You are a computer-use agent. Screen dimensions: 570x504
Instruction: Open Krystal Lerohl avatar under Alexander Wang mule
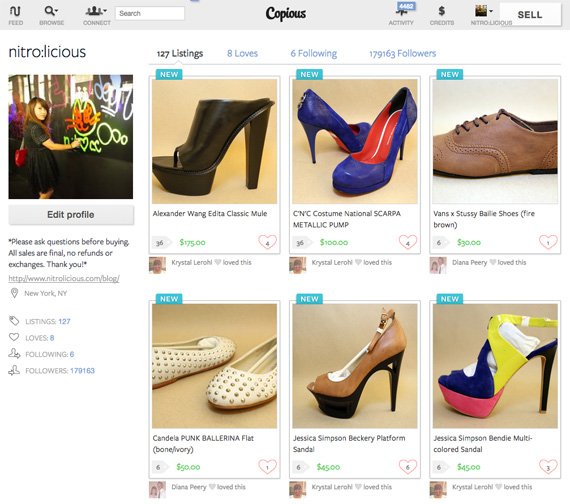[x=157, y=265]
